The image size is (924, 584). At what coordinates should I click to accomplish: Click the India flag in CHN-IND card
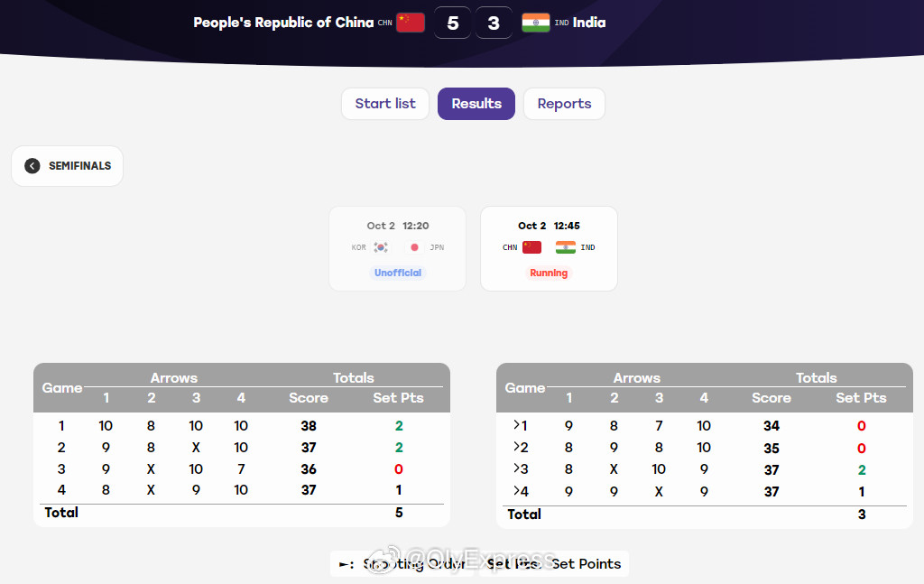[x=566, y=247]
